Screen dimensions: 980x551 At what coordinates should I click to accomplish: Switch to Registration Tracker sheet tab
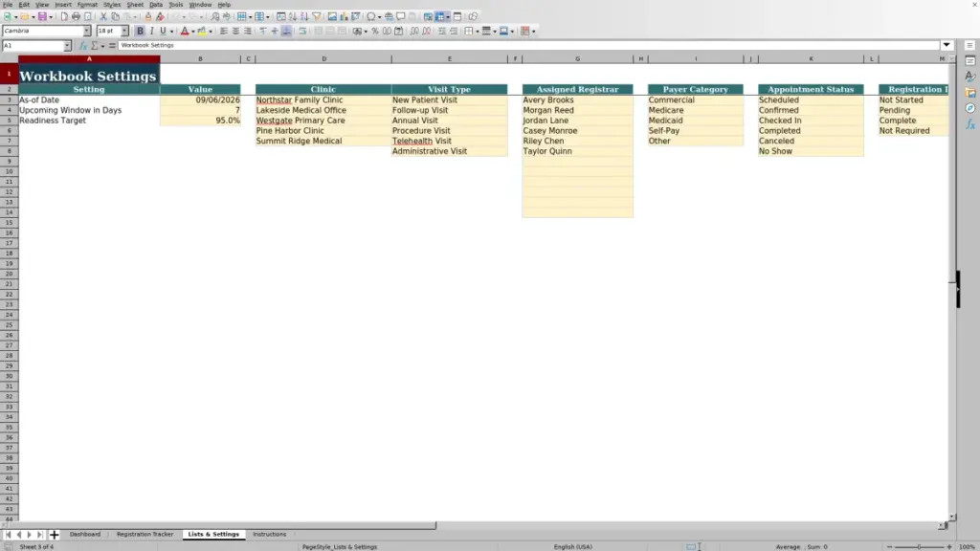pyautogui.click(x=145, y=535)
